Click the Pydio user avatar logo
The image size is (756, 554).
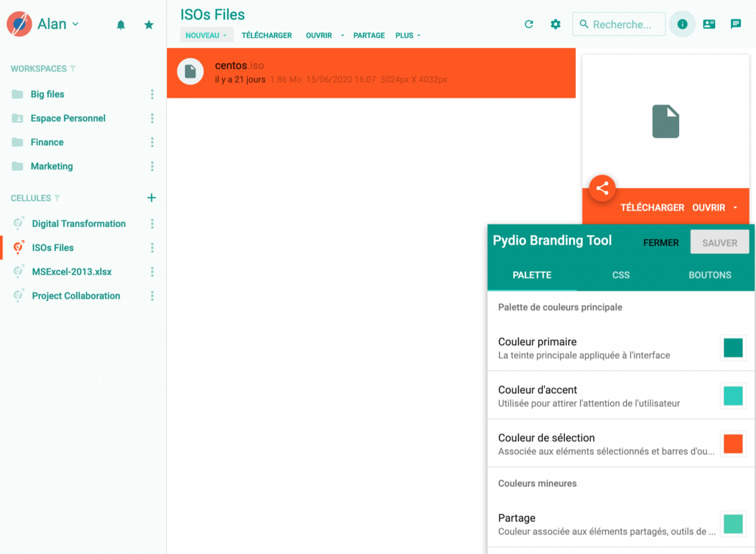coord(20,24)
